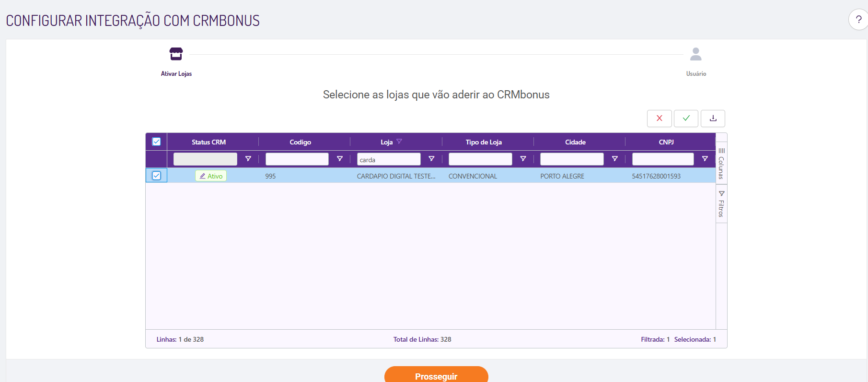Click the download export icon button

[713, 119]
